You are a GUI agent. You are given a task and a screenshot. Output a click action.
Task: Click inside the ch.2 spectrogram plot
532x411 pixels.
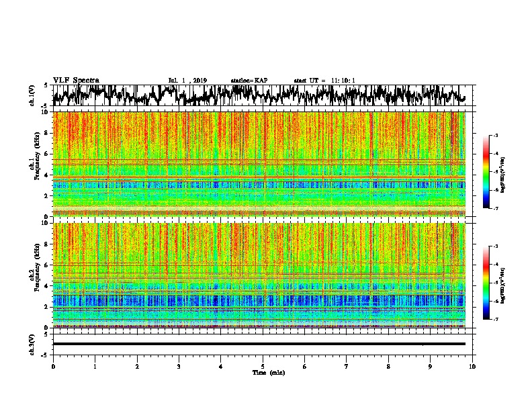(x=259, y=275)
